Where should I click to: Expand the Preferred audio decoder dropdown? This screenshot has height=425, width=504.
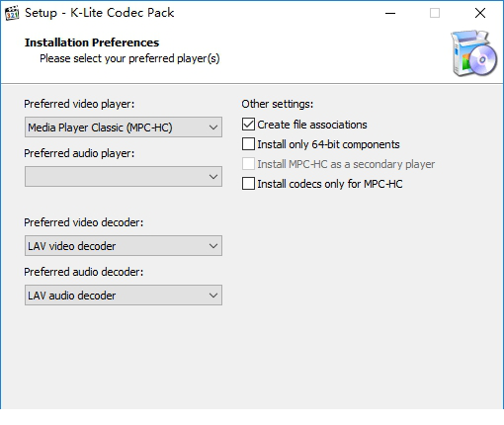[124, 296]
